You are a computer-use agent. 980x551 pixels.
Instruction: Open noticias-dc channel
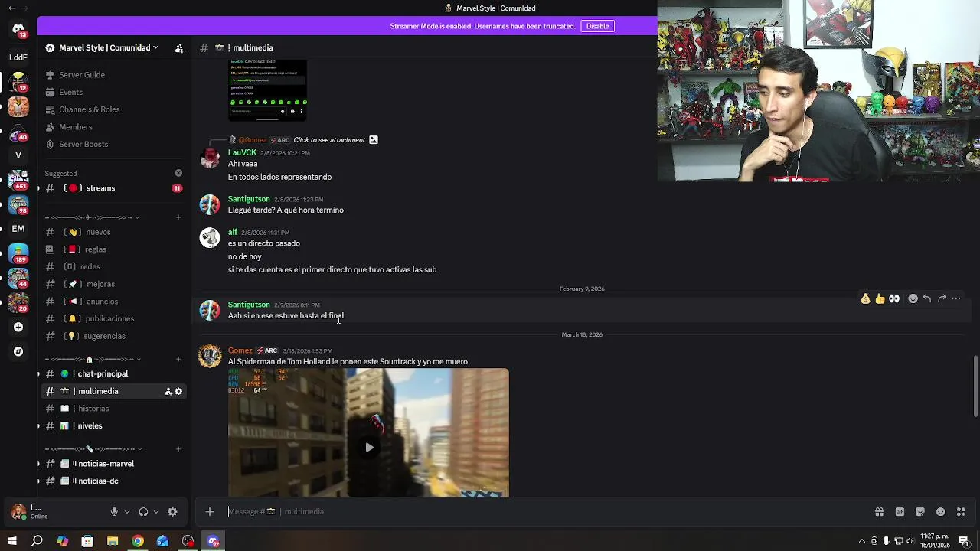pos(114,481)
